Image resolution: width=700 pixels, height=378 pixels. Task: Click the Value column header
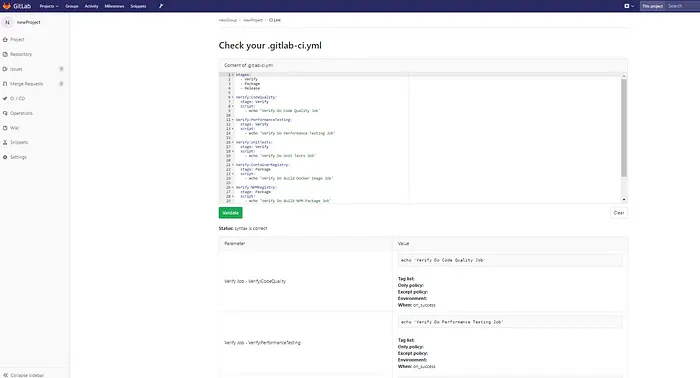[404, 244]
